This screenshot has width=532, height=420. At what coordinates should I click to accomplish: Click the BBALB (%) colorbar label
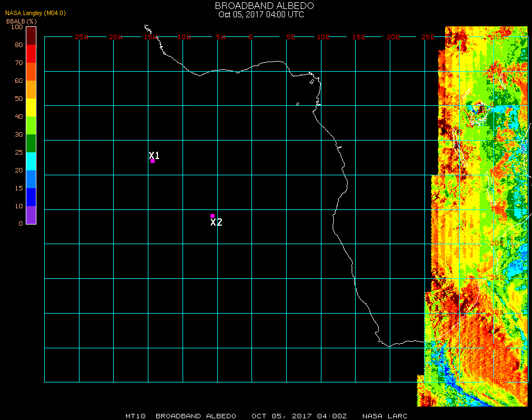21,21
